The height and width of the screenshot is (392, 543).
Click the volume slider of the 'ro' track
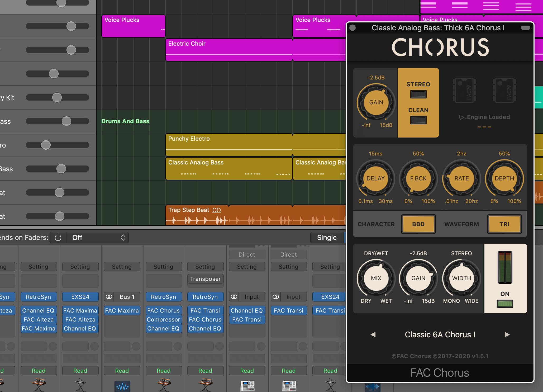tap(57, 145)
